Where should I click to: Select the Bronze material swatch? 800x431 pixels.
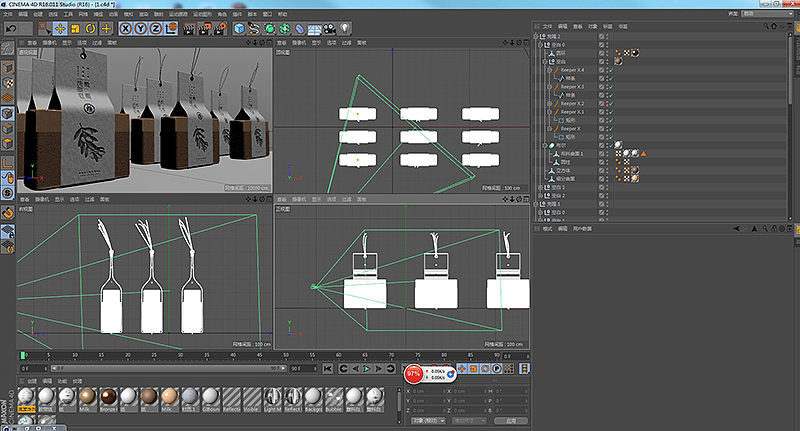pos(109,397)
